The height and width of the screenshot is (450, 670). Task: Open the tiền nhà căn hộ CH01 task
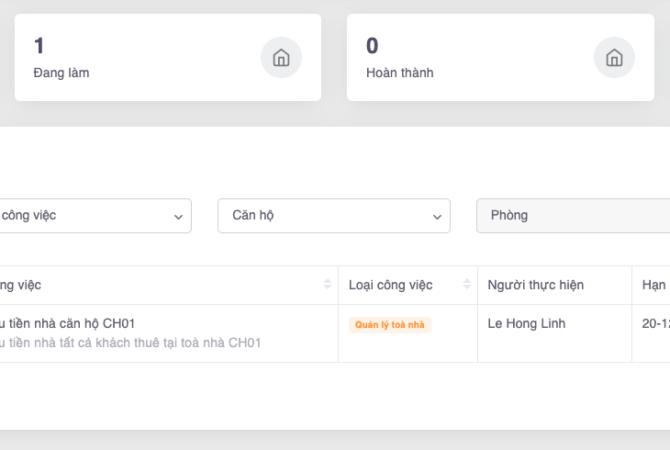point(68,323)
